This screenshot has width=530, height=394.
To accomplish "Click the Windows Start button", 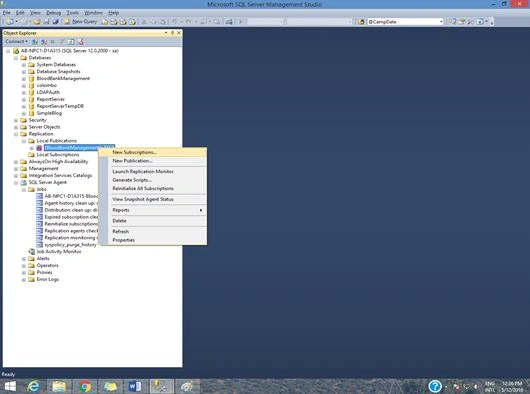I will click(x=10, y=386).
